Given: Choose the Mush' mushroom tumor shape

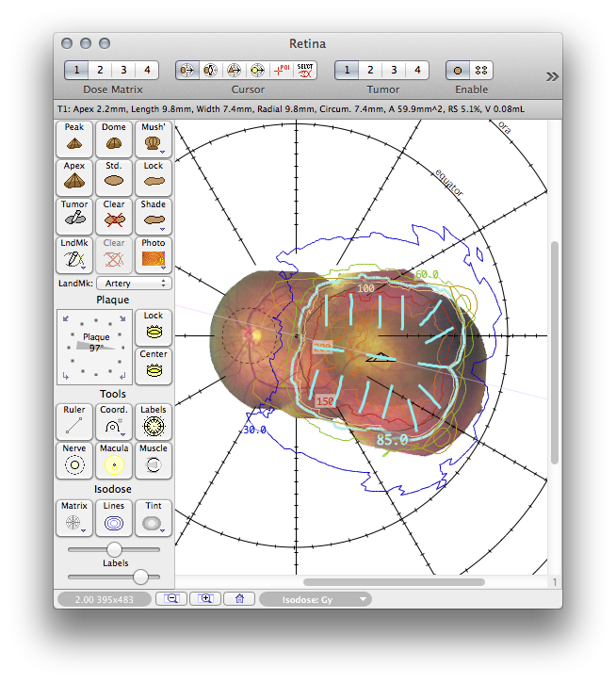Looking at the screenshot, I should coord(154,138).
